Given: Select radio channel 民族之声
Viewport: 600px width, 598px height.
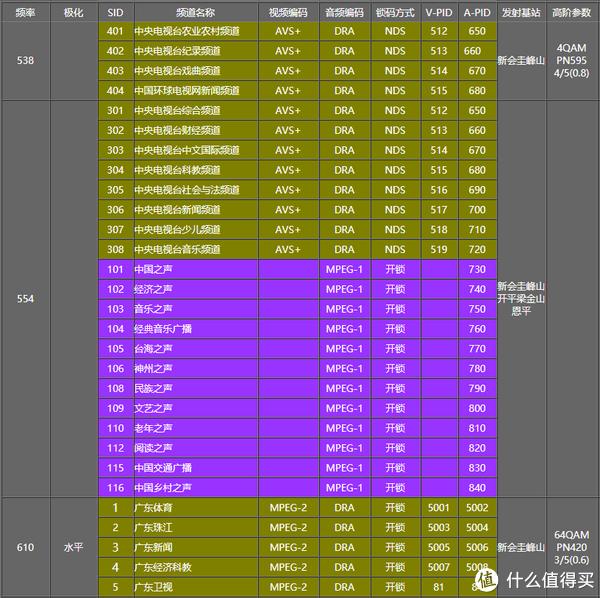Looking at the screenshot, I should 153,389.
